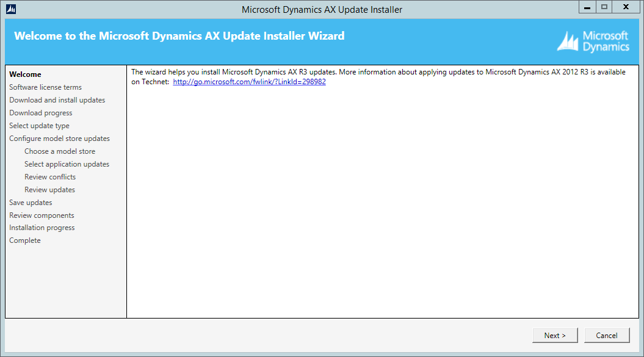Viewport: 644px width, 357px height.
Task: Select Software license terms step
Action: (45, 87)
